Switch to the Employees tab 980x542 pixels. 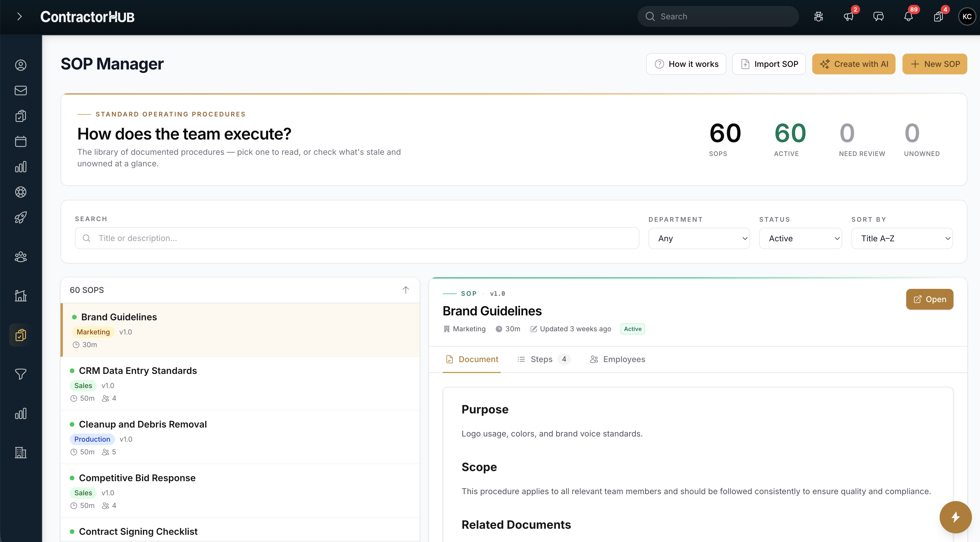(617, 359)
